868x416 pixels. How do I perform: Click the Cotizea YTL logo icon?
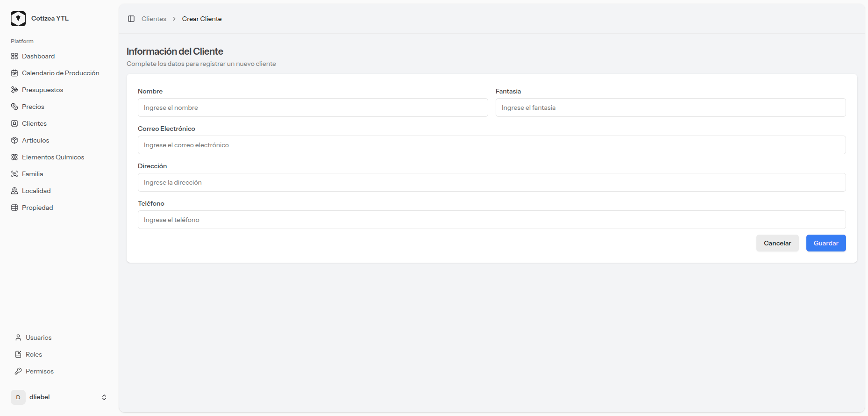coord(18,19)
